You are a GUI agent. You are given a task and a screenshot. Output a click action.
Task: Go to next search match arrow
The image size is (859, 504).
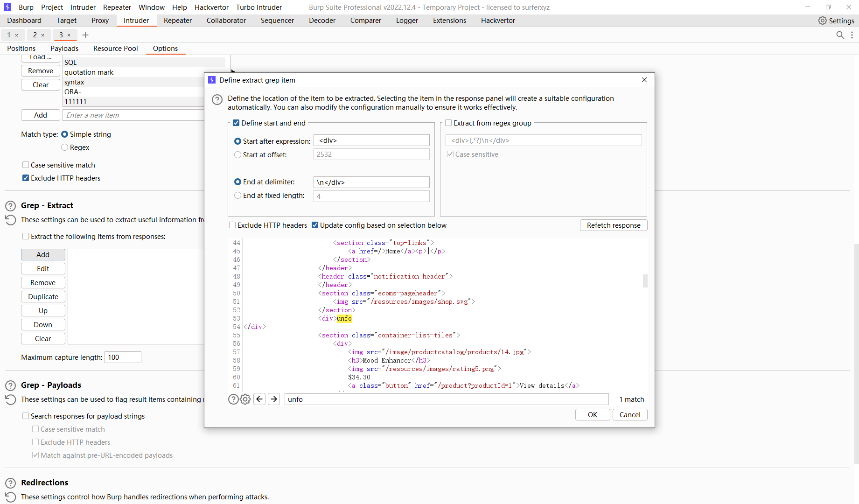(x=274, y=399)
